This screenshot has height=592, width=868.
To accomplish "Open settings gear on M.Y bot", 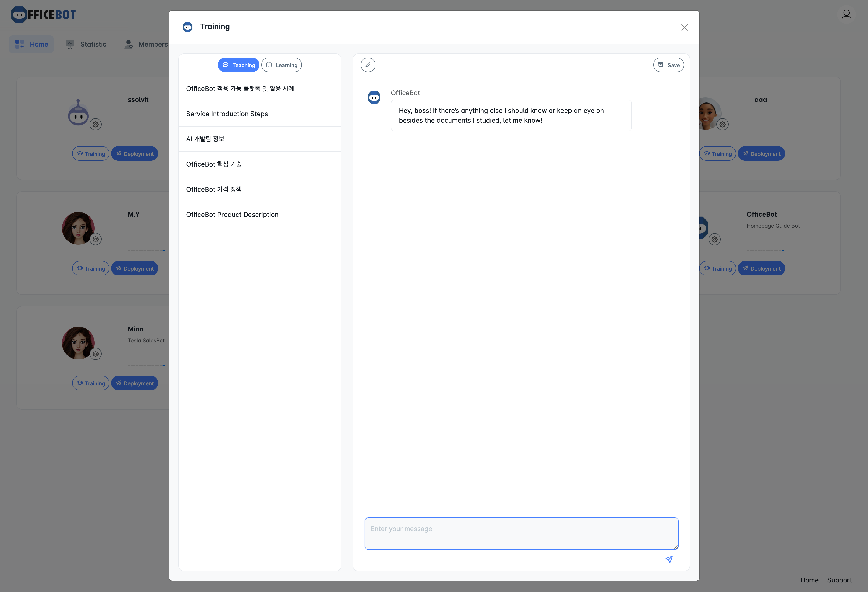I will tap(96, 239).
